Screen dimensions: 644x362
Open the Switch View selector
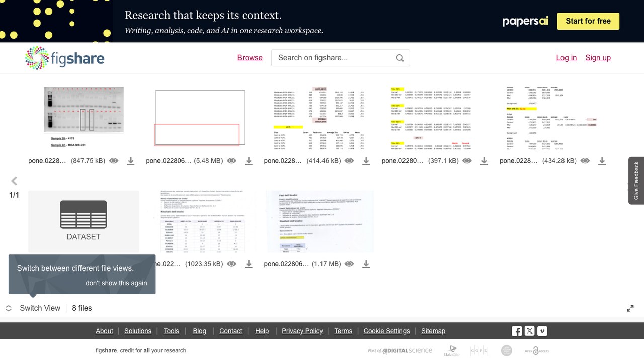coord(33,308)
